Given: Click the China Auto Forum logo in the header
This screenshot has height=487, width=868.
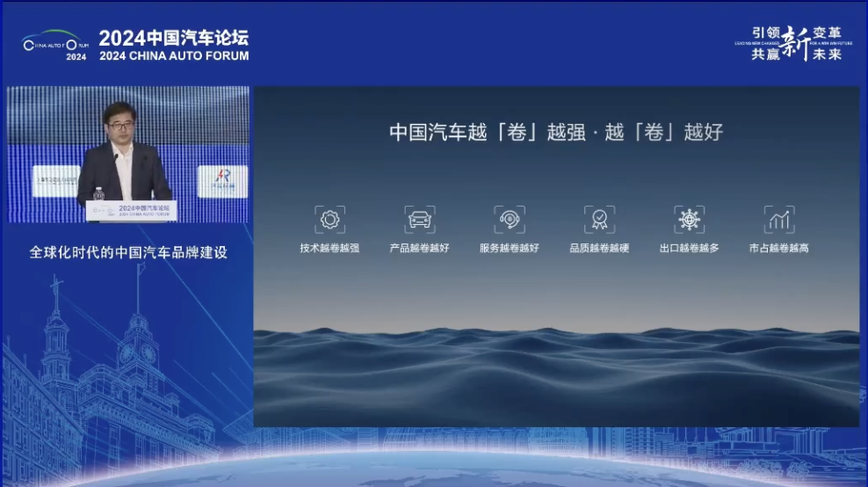Looking at the screenshot, I should click(55, 46).
